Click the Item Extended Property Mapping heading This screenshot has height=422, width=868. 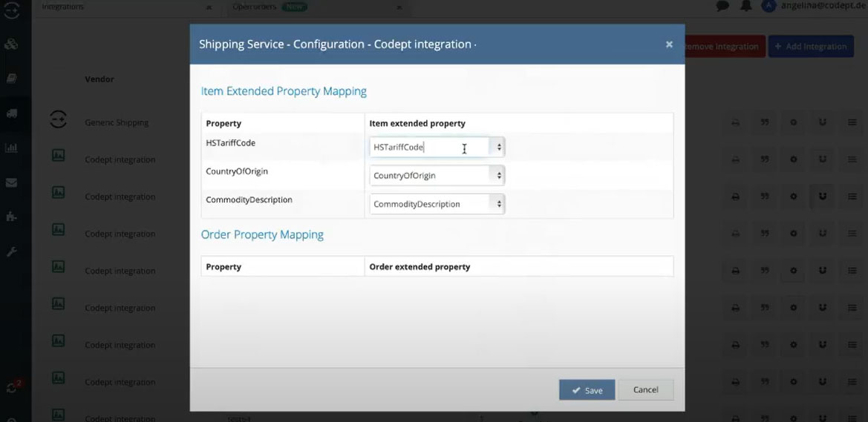pos(284,91)
